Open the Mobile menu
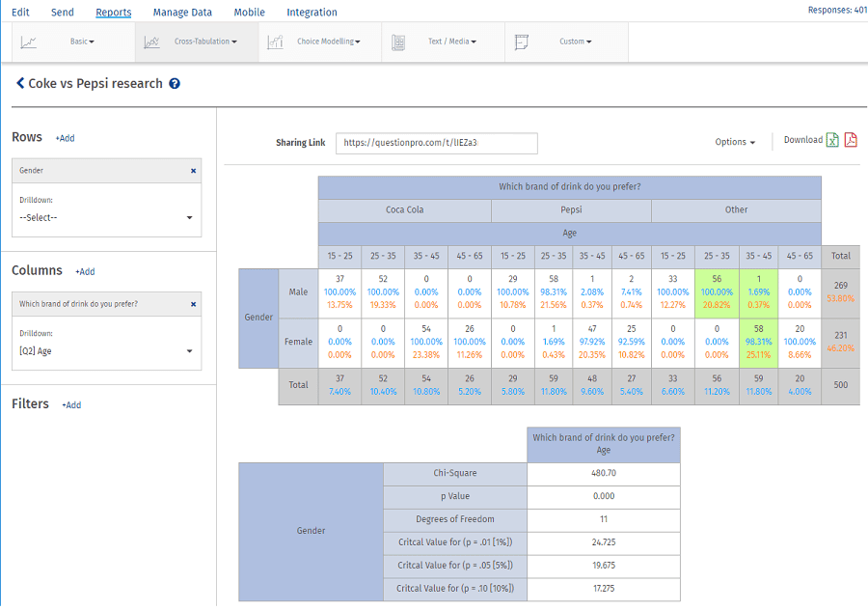 [249, 13]
